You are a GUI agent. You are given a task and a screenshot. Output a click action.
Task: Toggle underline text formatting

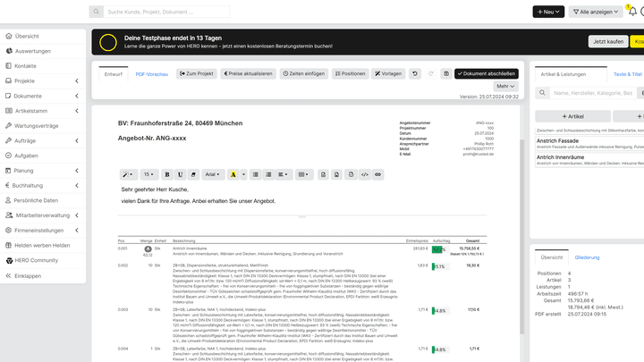(x=180, y=174)
